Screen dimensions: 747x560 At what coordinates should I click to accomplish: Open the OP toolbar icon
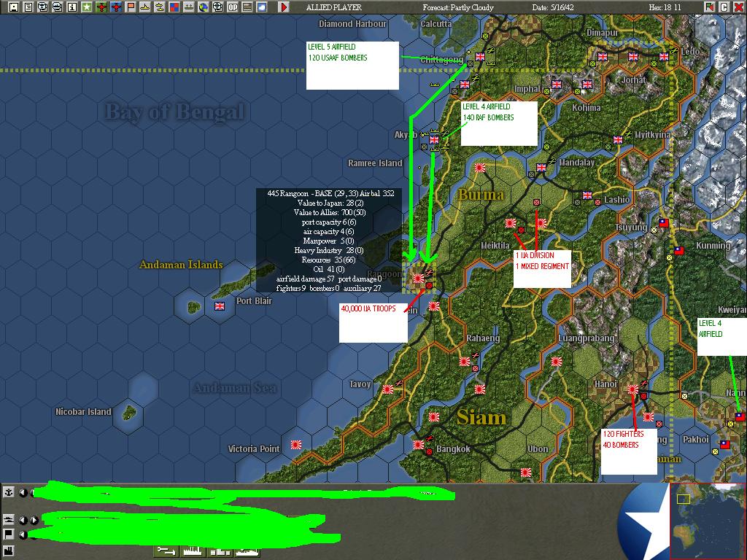point(233,7)
